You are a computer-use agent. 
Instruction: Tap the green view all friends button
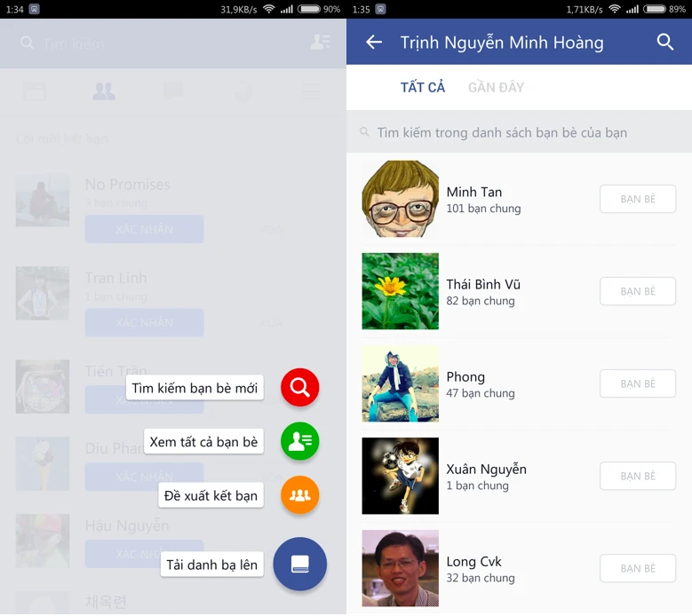pos(299,441)
